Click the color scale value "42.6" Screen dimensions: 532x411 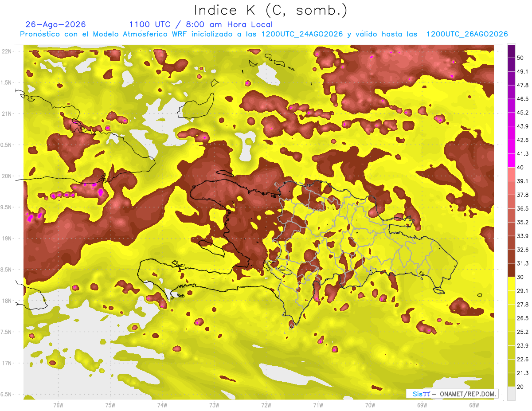click(x=522, y=140)
